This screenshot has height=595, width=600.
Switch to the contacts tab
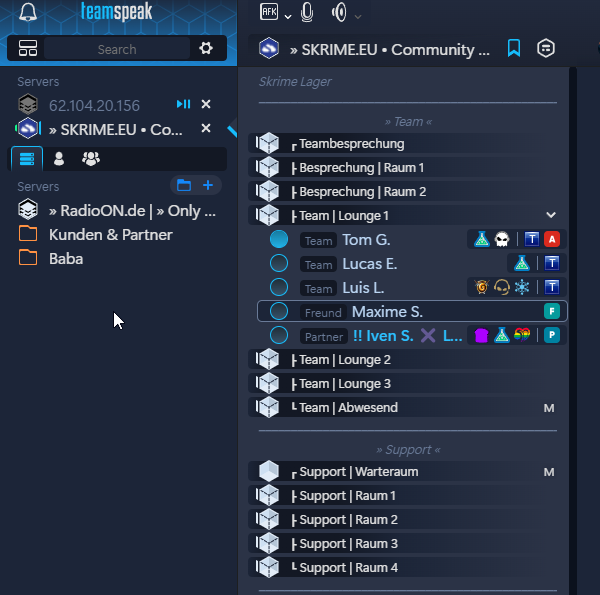pos(59,158)
